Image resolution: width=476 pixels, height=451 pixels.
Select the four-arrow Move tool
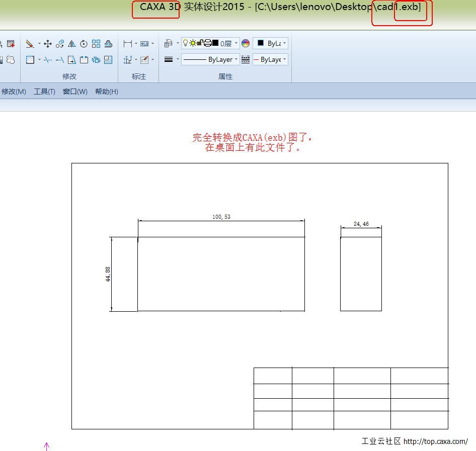(48, 44)
